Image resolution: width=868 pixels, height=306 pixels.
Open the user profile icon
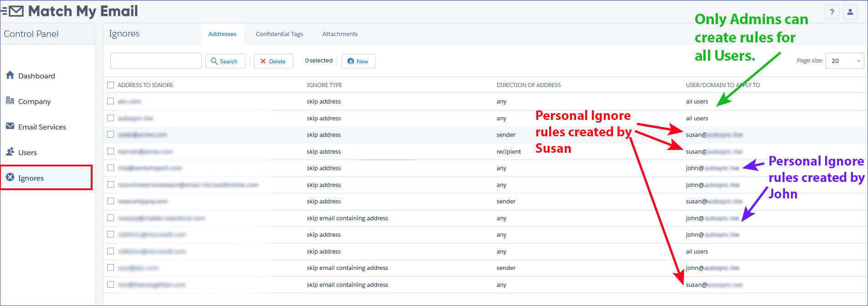(850, 12)
